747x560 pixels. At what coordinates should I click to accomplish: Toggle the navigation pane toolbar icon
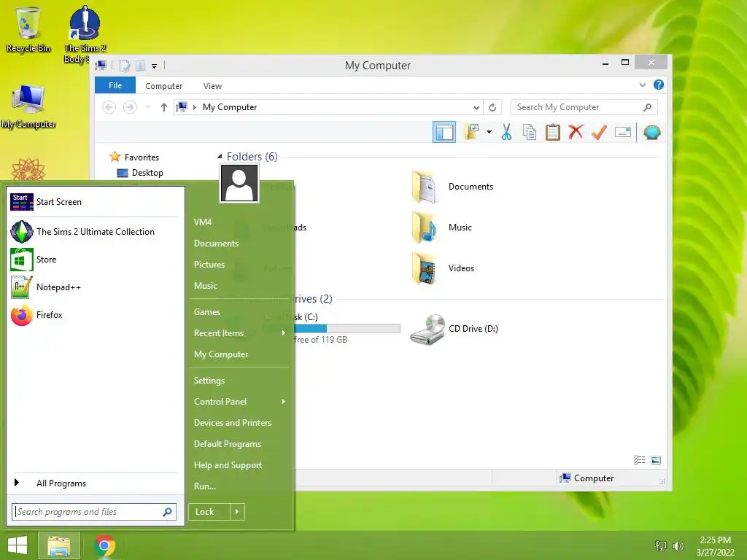[444, 132]
